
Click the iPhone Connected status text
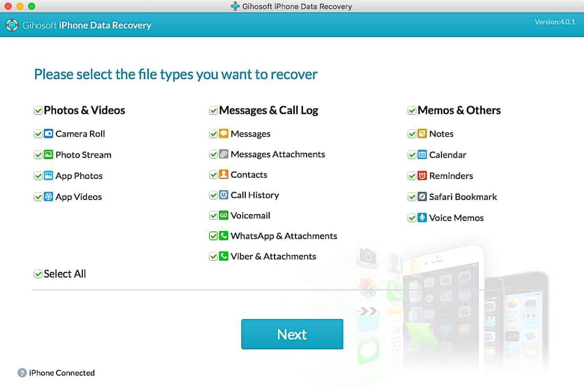62,373
